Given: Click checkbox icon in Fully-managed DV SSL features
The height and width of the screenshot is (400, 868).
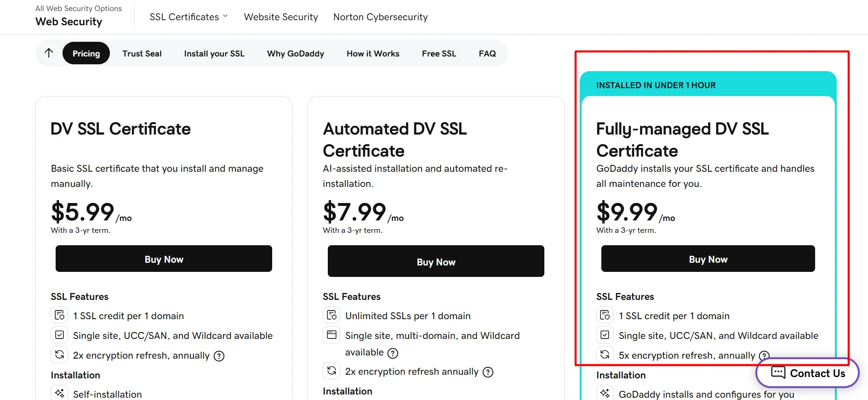Looking at the screenshot, I should pos(605,335).
